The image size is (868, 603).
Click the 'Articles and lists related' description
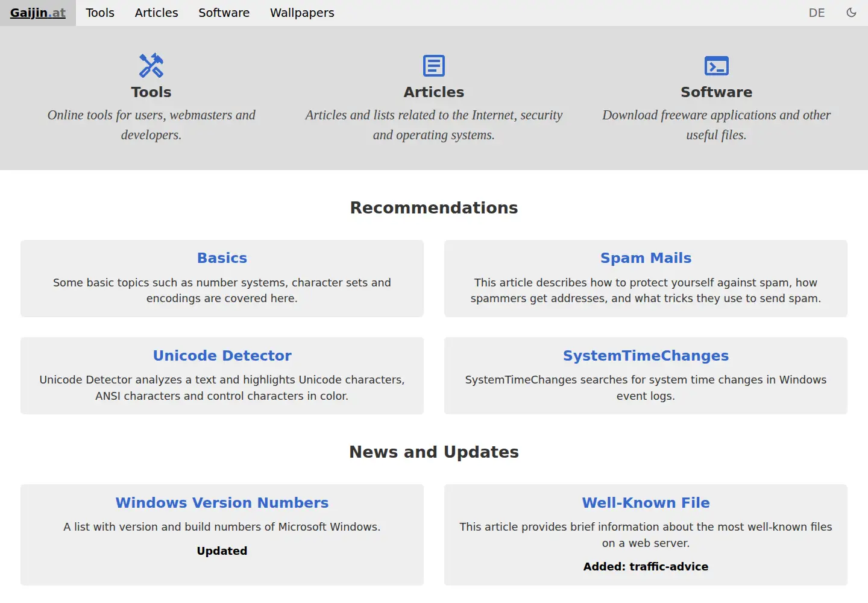coord(434,125)
